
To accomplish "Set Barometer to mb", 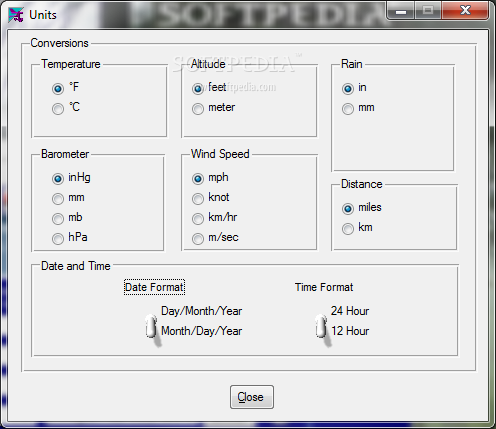I will click(58, 219).
